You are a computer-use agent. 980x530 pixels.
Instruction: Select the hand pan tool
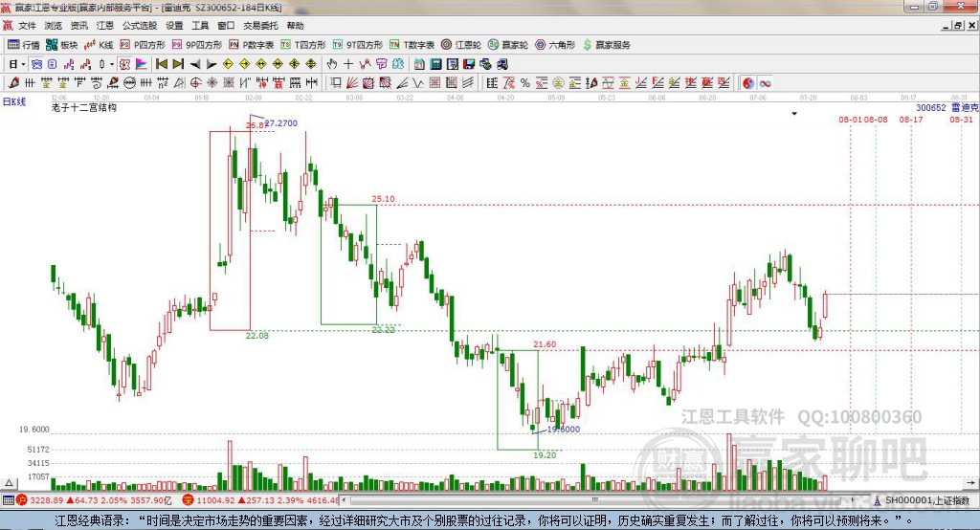point(332,64)
